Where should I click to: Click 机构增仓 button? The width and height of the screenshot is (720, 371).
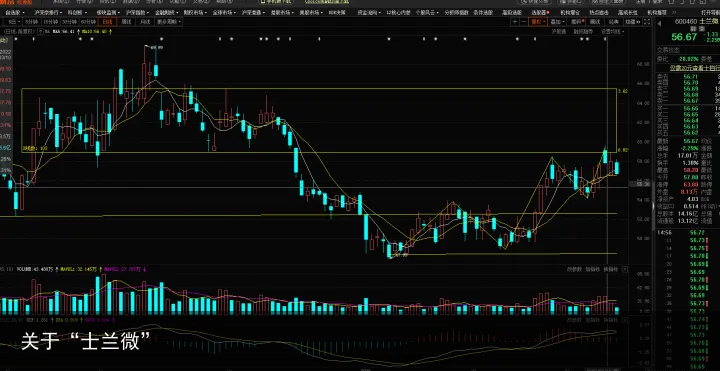(x=570, y=12)
